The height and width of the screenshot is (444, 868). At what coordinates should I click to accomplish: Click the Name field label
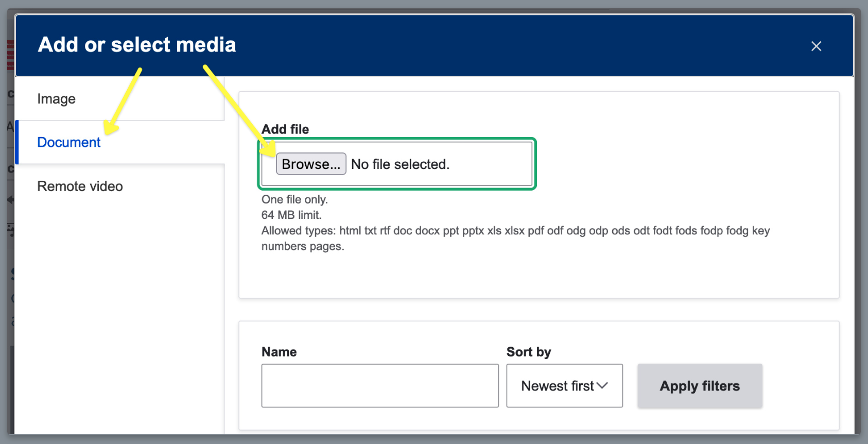click(279, 352)
